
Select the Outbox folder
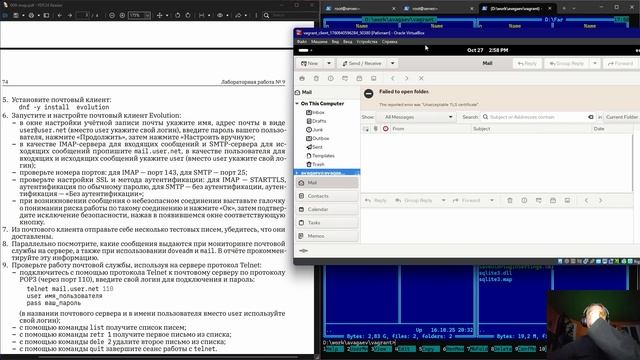coord(318,138)
